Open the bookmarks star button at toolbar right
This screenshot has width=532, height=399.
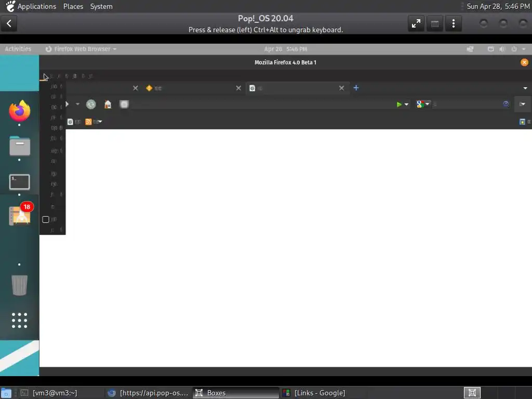click(523, 122)
